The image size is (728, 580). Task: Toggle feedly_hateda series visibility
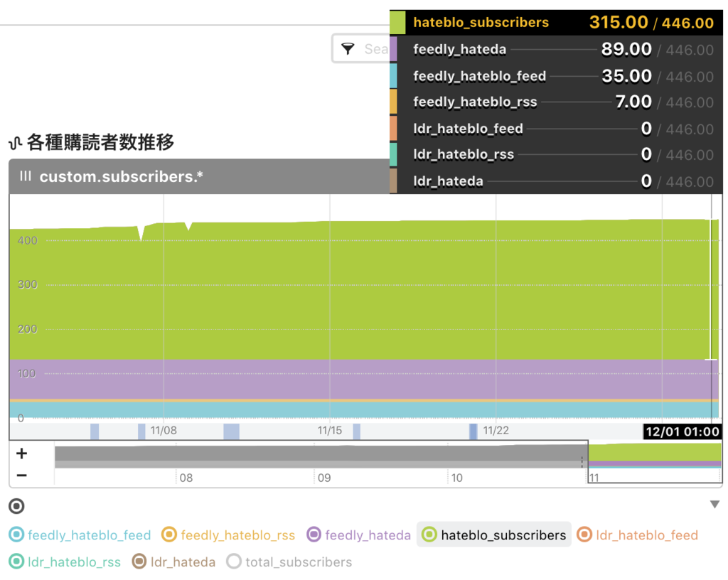[359, 535]
